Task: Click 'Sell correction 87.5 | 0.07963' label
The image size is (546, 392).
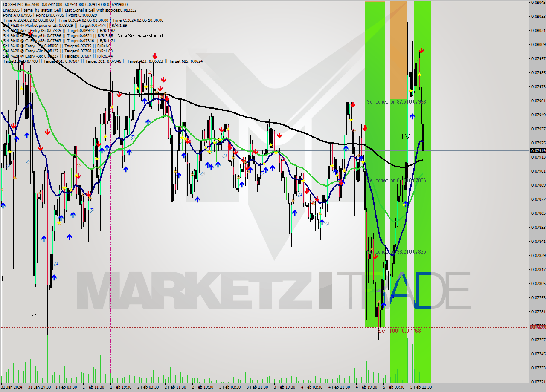Action: click(396, 102)
